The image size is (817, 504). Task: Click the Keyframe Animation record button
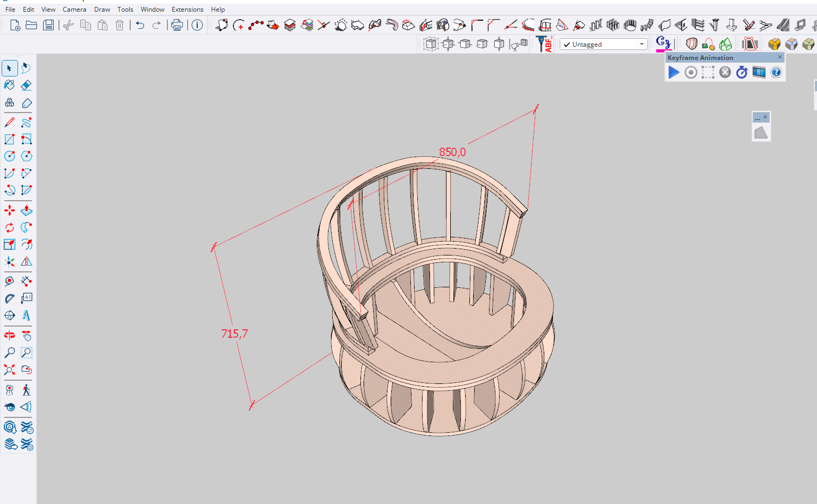690,72
